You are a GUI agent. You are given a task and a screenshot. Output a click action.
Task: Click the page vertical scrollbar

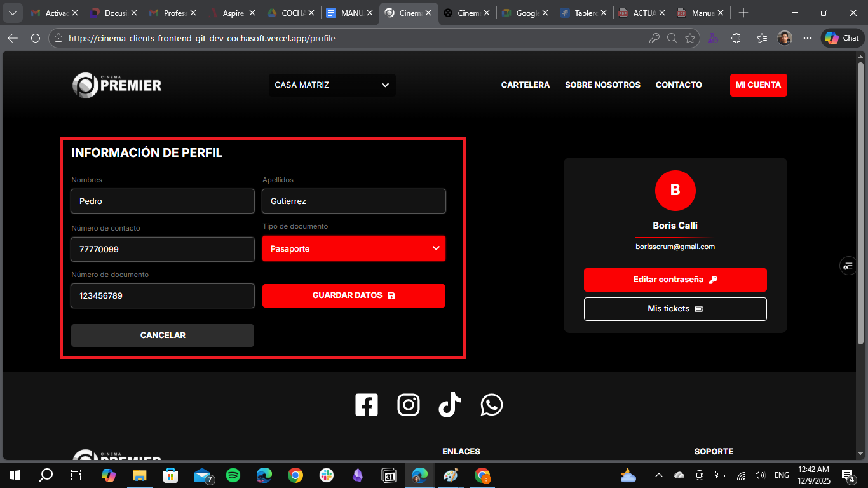(860, 203)
